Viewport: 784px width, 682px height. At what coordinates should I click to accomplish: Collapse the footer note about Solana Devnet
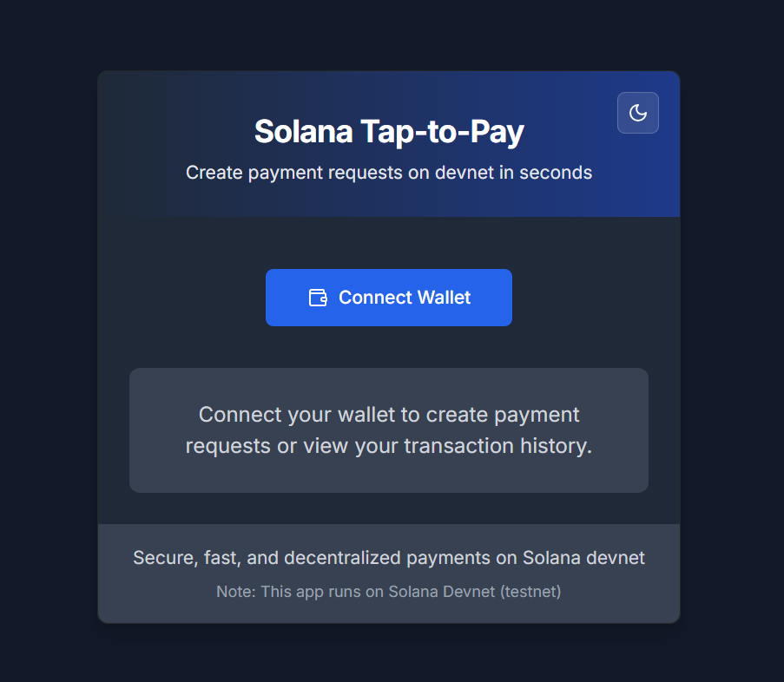(388, 591)
